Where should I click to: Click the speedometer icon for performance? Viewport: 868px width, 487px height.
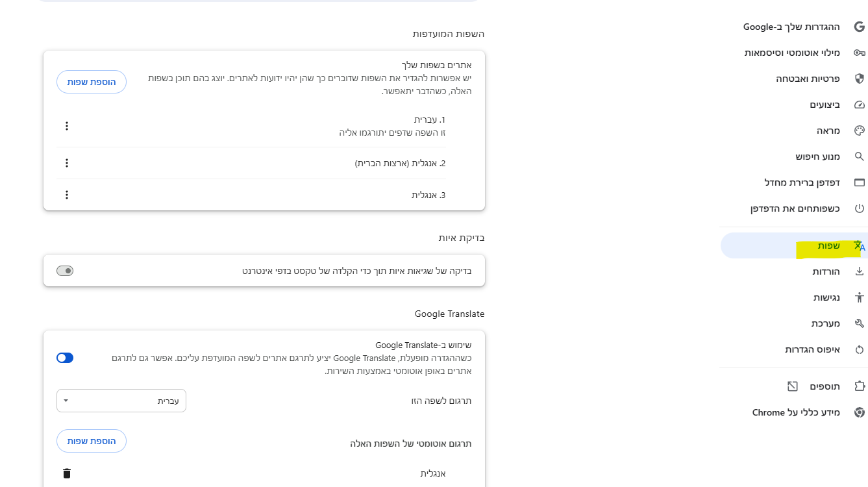pyautogui.click(x=859, y=105)
